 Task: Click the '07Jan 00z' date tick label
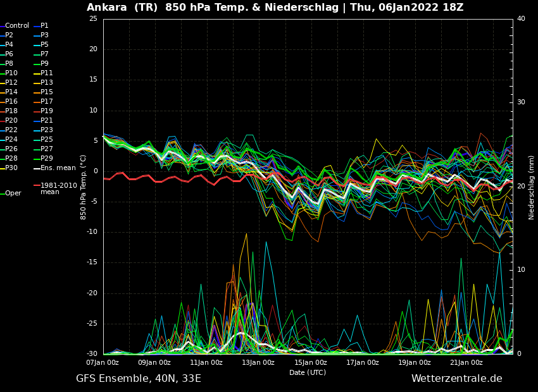(103, 362)
